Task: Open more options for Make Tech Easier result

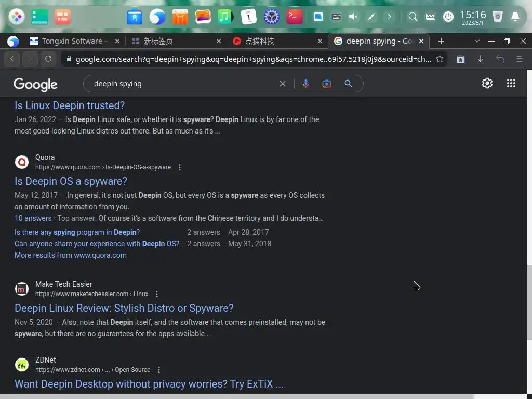Action: [156, 294]
